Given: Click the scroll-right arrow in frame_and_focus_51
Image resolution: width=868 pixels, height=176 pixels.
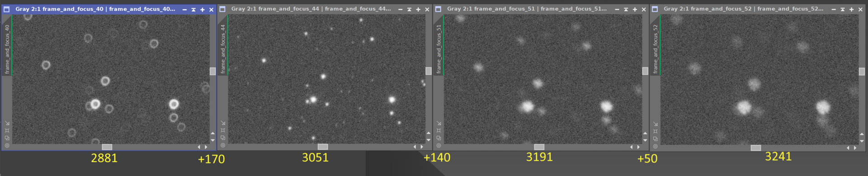Looking at the screenshot, I should pyautogui.click(x=638, y=147).
